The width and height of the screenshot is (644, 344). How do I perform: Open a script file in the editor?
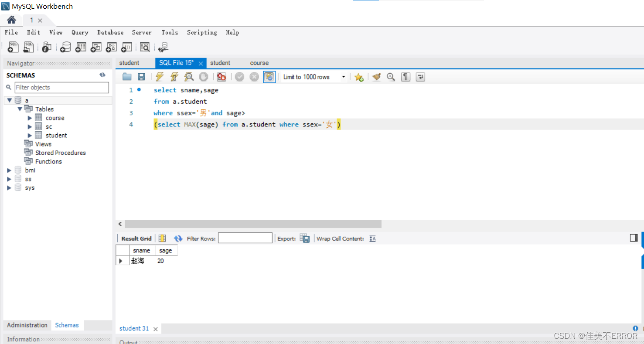click(127, 77)
